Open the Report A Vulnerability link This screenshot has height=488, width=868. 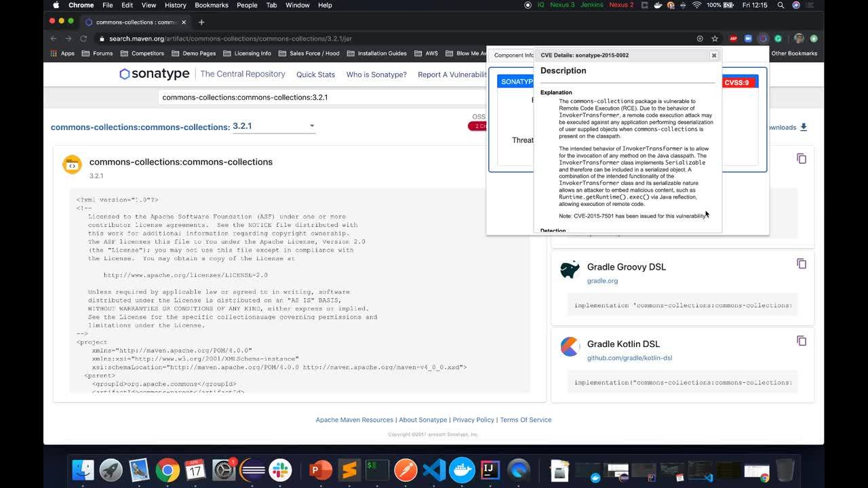[x=452, y=75]
